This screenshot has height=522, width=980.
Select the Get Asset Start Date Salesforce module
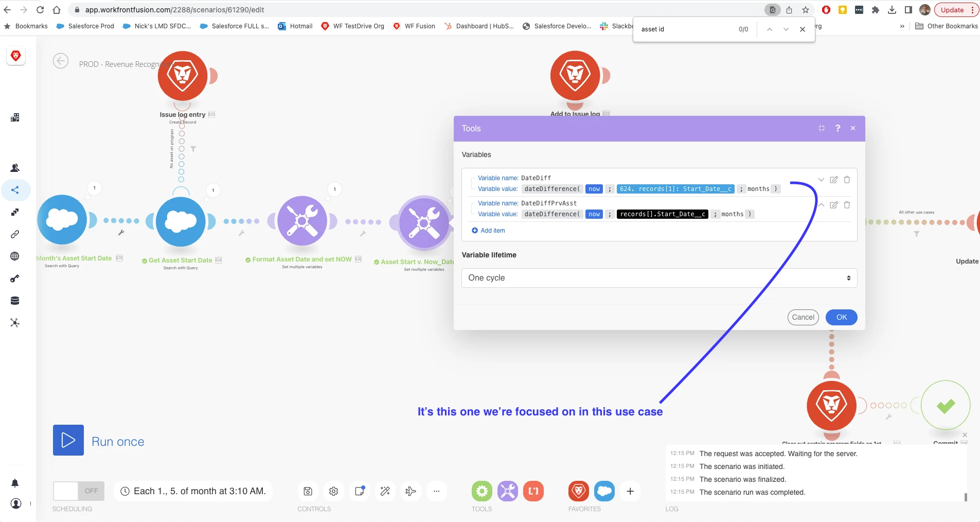pos(181,221)
